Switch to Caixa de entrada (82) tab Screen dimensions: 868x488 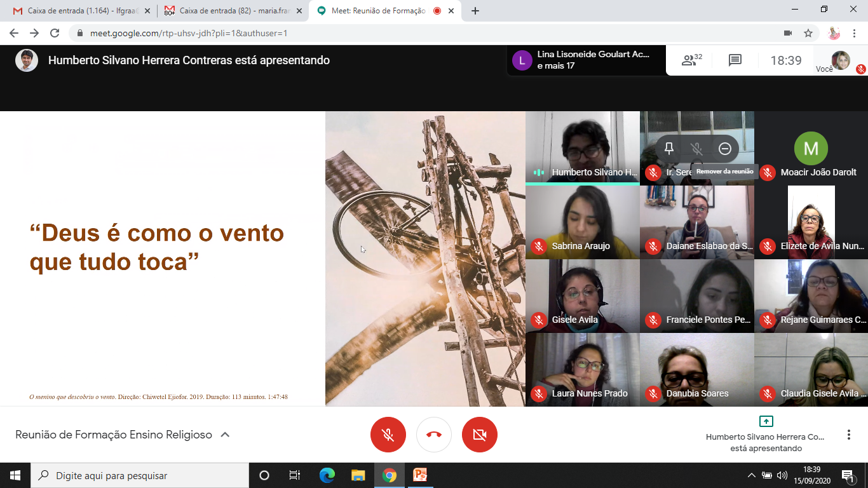(x=231, y=11)
